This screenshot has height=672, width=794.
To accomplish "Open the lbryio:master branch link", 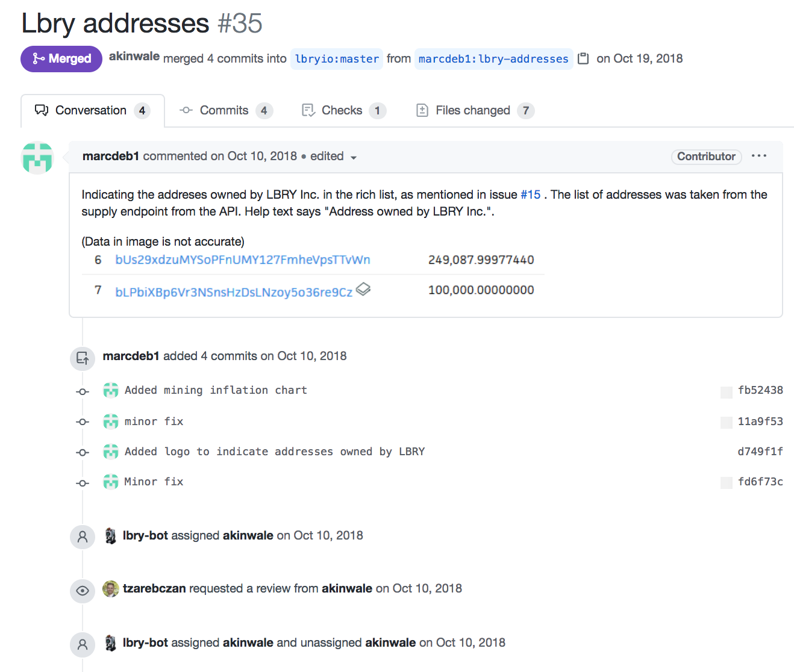I will pos(337,59).
